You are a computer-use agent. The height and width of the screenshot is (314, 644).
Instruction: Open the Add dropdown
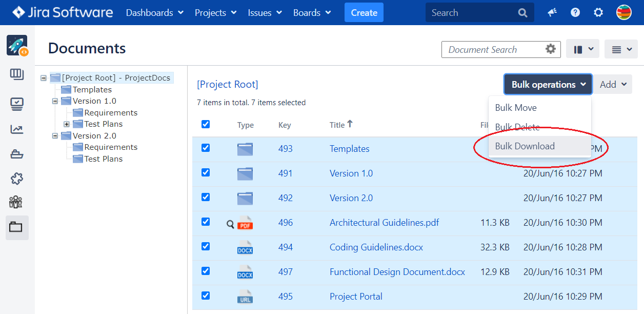pyautogui.click(x=613, y=85)
